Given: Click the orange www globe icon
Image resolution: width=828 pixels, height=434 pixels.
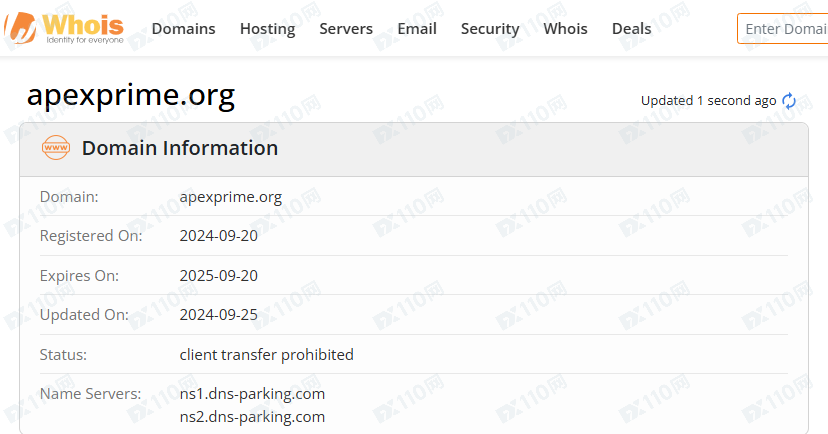Looking at the screenshot, I should [x=55, y=148].
